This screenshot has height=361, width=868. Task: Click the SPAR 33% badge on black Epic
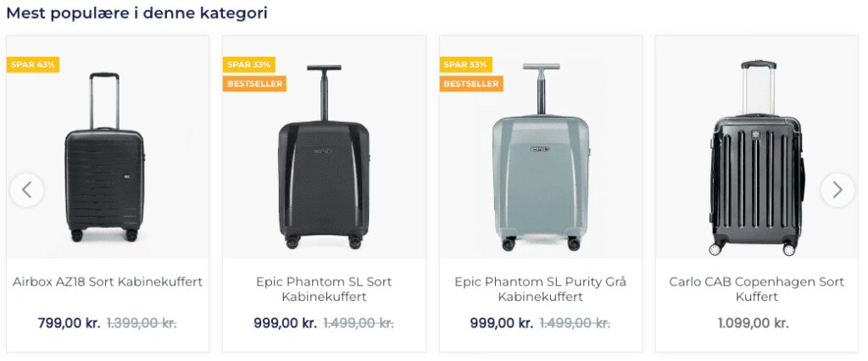coord(249,64)
